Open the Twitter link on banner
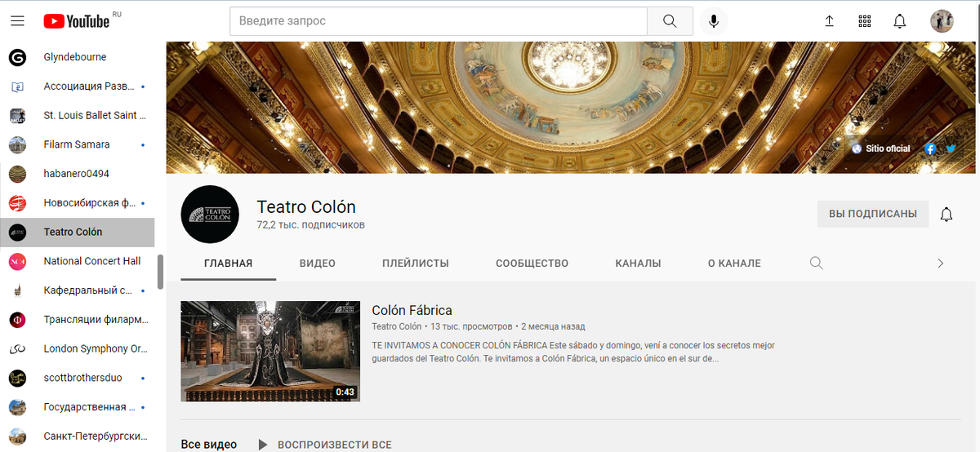 coord(951,148)
